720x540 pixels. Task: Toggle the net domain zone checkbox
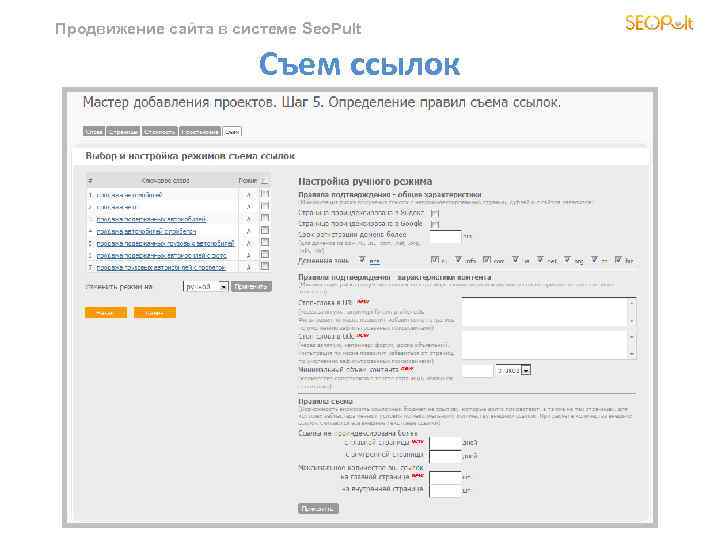tap(540, 260)
